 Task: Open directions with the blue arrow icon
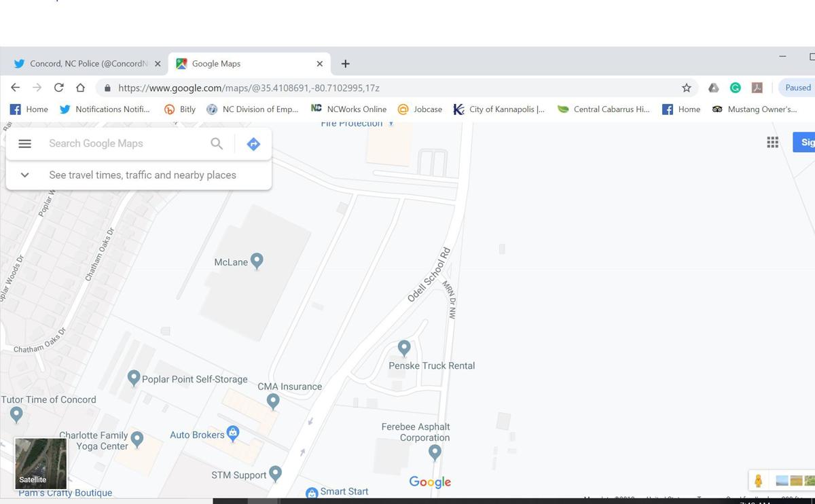253,144
